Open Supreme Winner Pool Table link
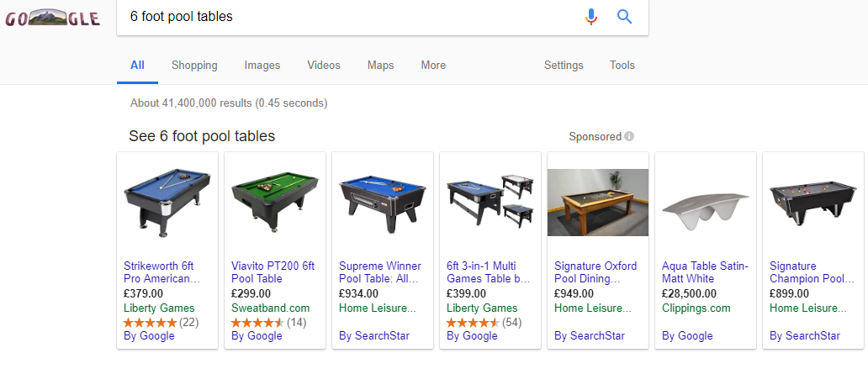Screen dimensions: 868x374 pos(380,272)
